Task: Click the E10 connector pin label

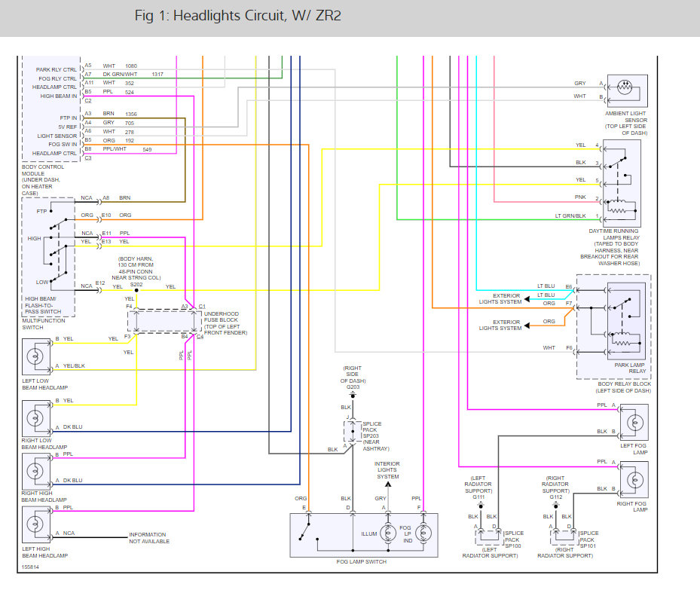Action: click(106, 215)
